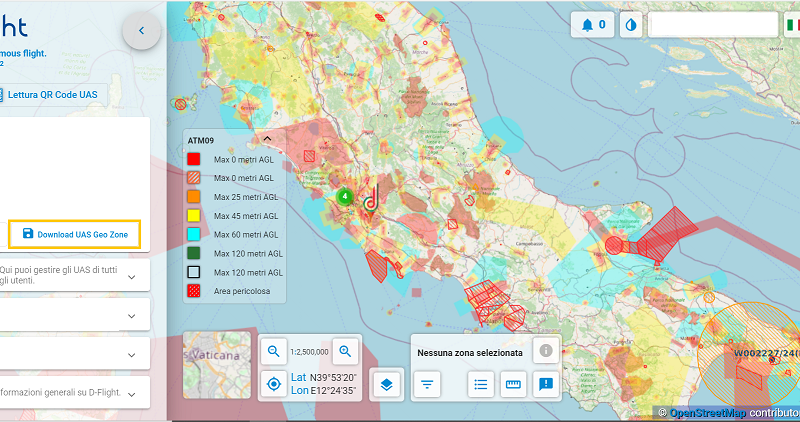The width and height of the screenshot is (800, 422).
Task: Center map on my location
Action: point(273,384)
